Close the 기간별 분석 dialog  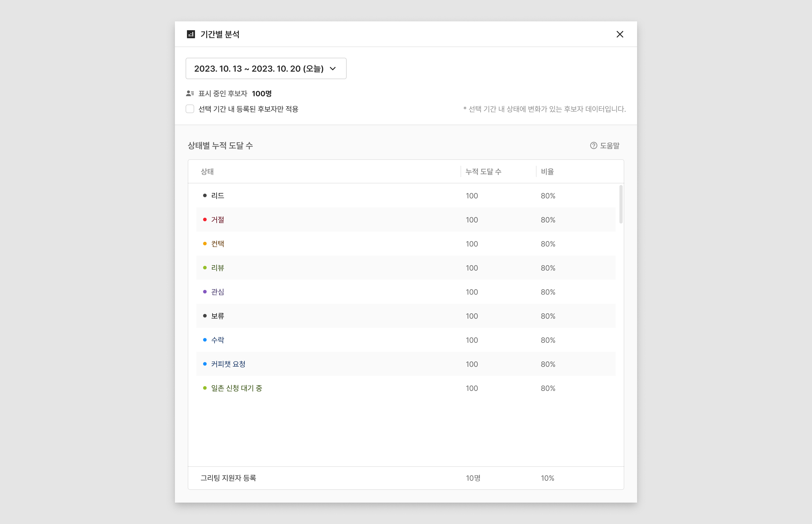click(620, 34)
